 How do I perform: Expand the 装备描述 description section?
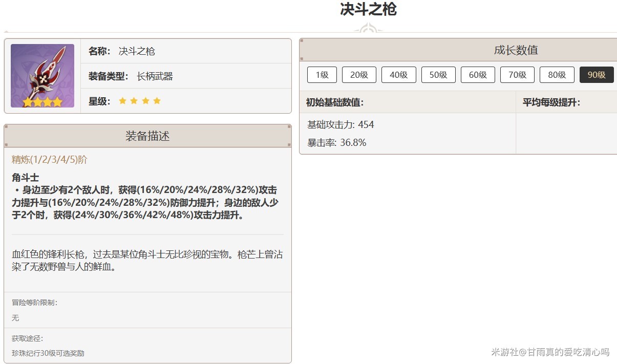pos(147,136)
